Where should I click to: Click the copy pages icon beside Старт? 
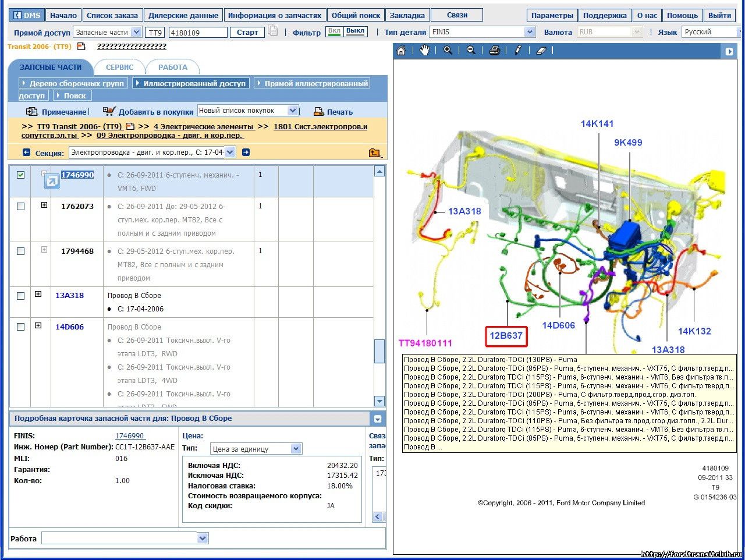click(x=273, y=31)
